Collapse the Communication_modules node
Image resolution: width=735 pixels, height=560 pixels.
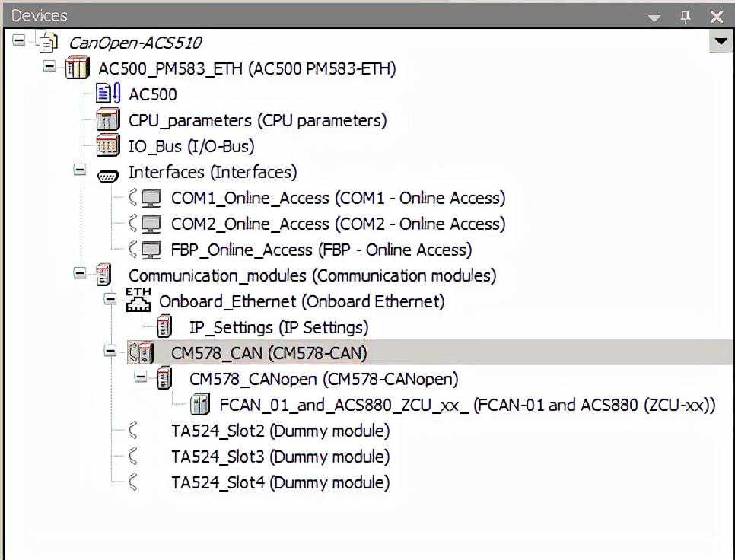click(80, 274)
